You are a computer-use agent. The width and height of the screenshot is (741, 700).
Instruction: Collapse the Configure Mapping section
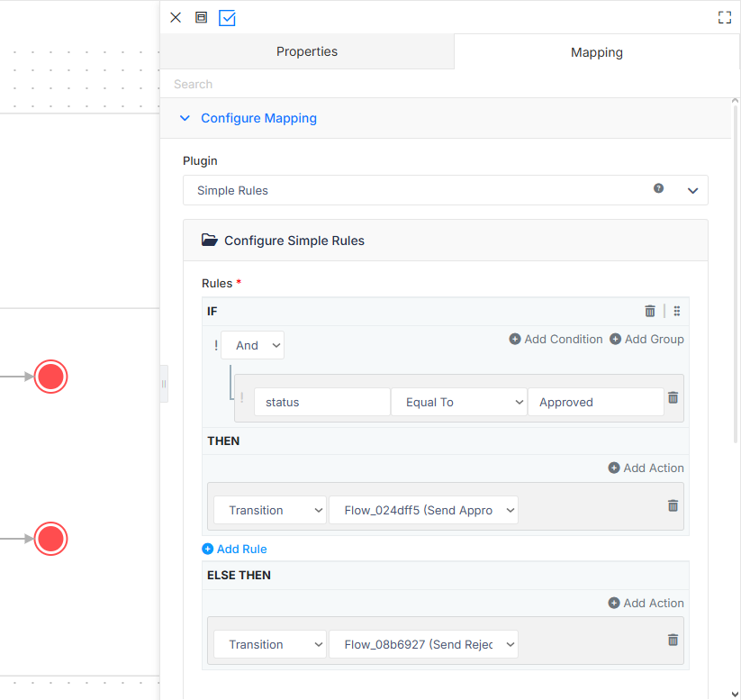[x=185, y=118]
